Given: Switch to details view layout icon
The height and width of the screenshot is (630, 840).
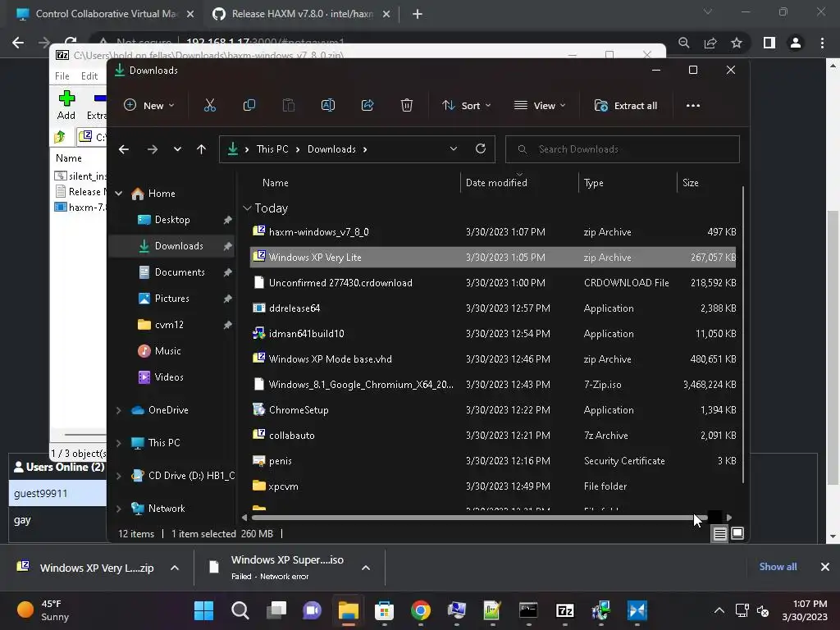Looking at the screenshot, I should coord(719,533).
